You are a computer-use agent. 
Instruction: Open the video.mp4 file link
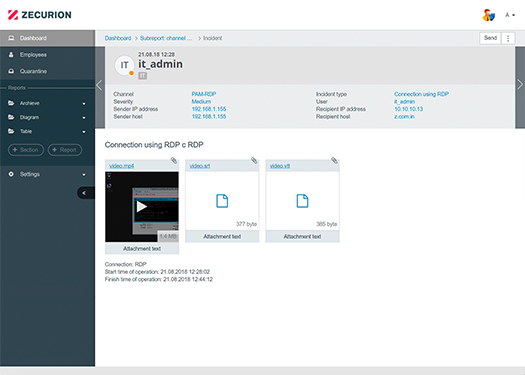pos(122,166)
